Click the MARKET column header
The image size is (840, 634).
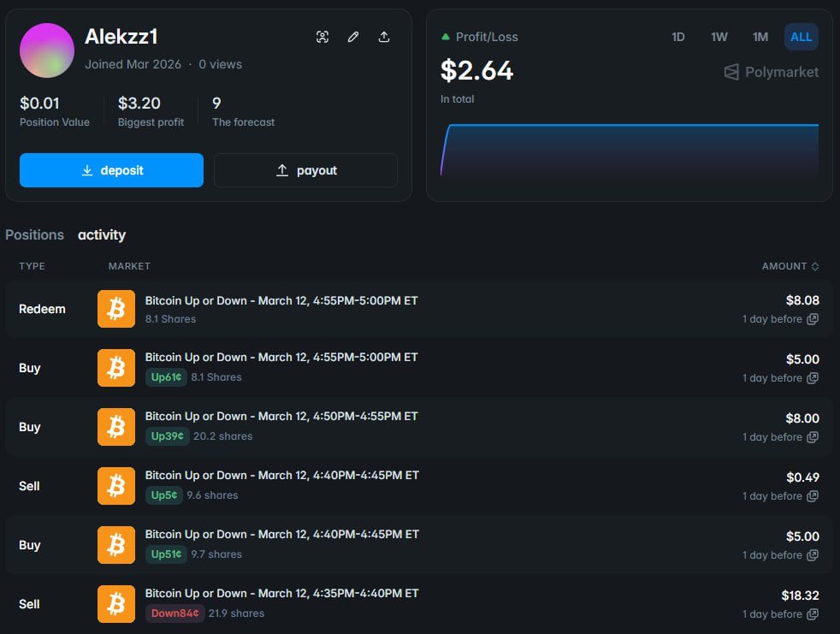[x=129, y=266]
